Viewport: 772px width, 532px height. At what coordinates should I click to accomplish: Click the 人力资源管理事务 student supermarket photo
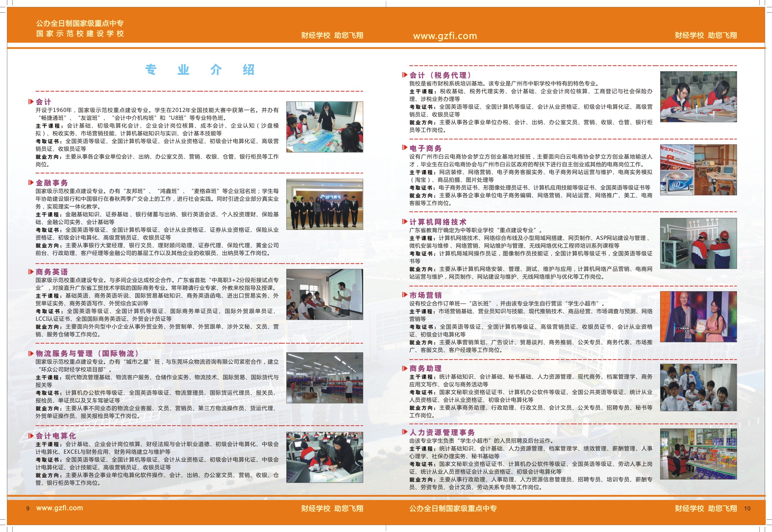(x=698, y=454)
